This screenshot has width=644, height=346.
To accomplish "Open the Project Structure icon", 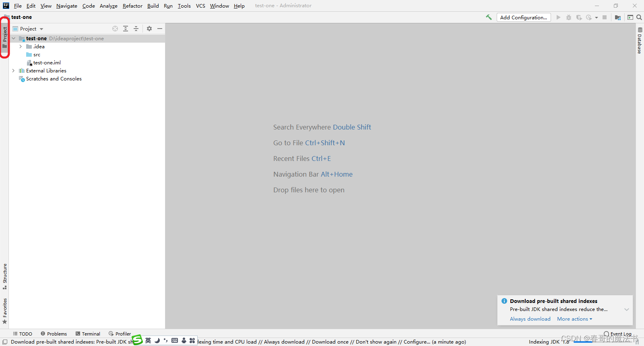I will (618, 17).
